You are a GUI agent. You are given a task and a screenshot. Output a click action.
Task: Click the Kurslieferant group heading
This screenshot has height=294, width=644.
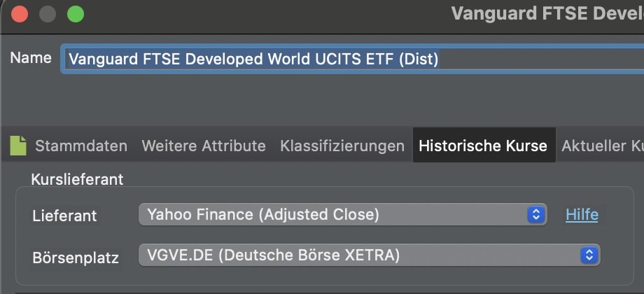tap(77, 179)
